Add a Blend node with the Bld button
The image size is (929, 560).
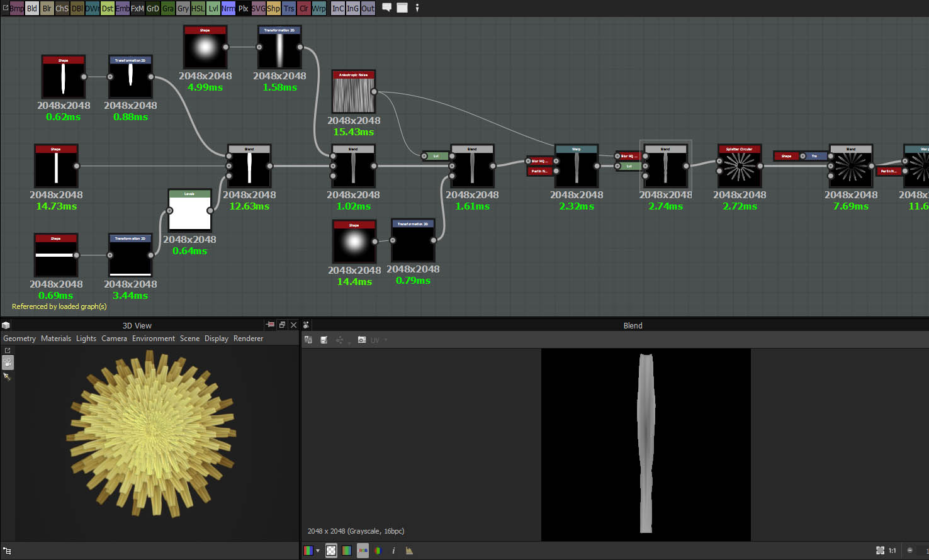click(x=31, y=8)
